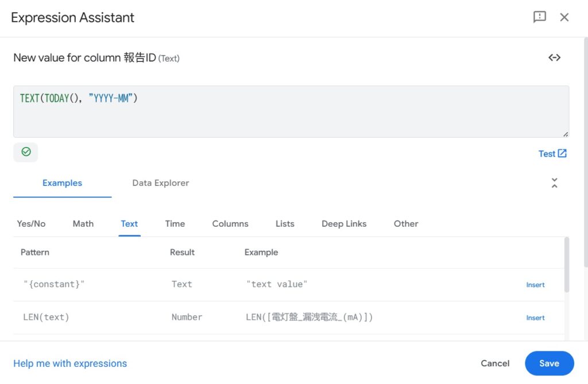This screenshot has height=384, width=588.
Task: Click the expand editor width arrows icon
Action: click(x=554, y=57)
